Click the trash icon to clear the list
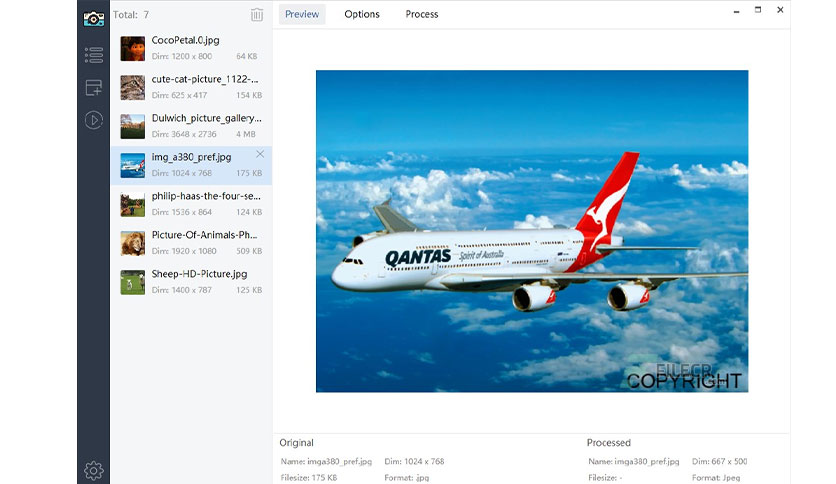 257,14
